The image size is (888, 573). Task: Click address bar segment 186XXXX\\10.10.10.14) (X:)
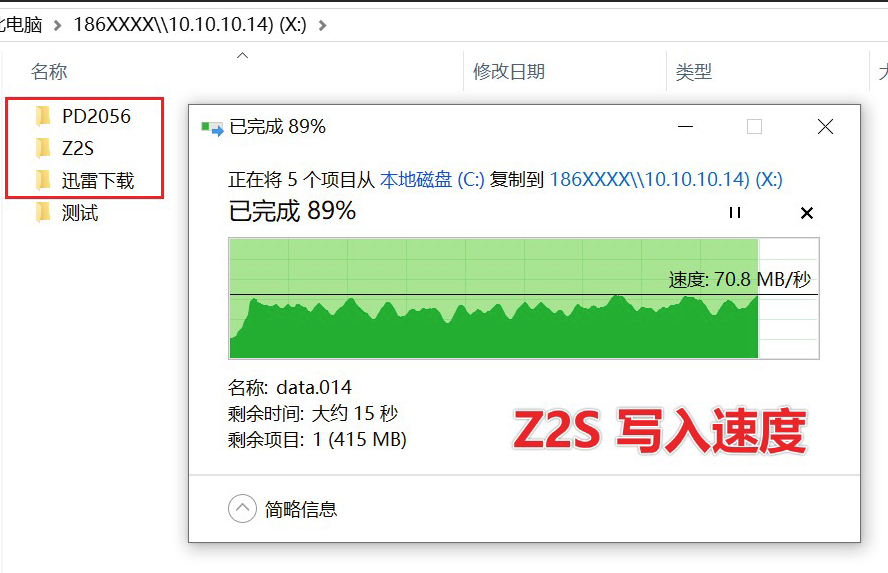[190, 25]
